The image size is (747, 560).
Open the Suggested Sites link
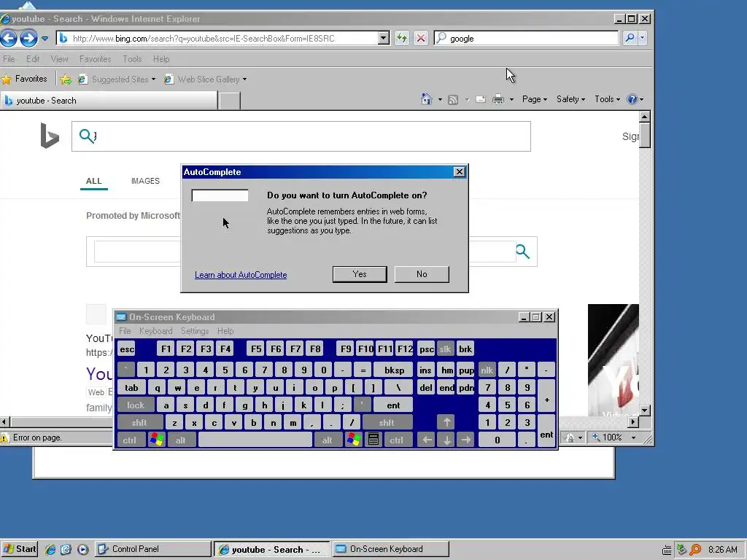pyautogui.click(x=117, y=79)
